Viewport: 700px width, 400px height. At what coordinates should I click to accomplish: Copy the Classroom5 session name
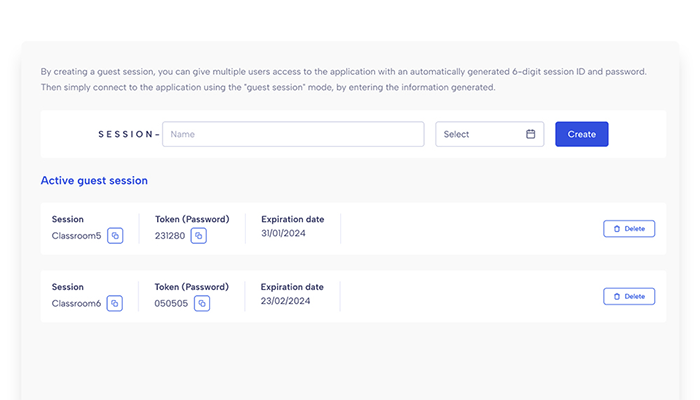pos(115,236)
